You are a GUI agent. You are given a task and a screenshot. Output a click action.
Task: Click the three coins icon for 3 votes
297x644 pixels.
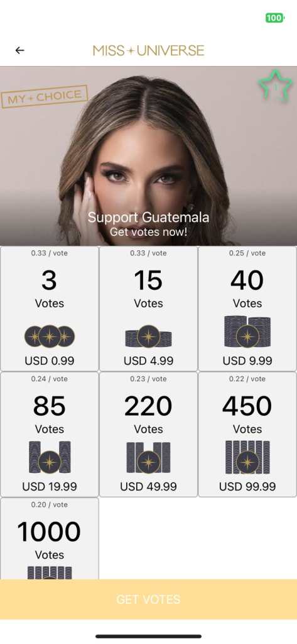pos(50,336)
